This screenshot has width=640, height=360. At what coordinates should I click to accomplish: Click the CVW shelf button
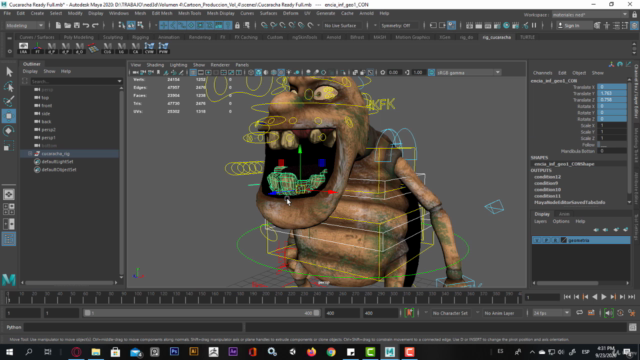[x=149, y=48]
